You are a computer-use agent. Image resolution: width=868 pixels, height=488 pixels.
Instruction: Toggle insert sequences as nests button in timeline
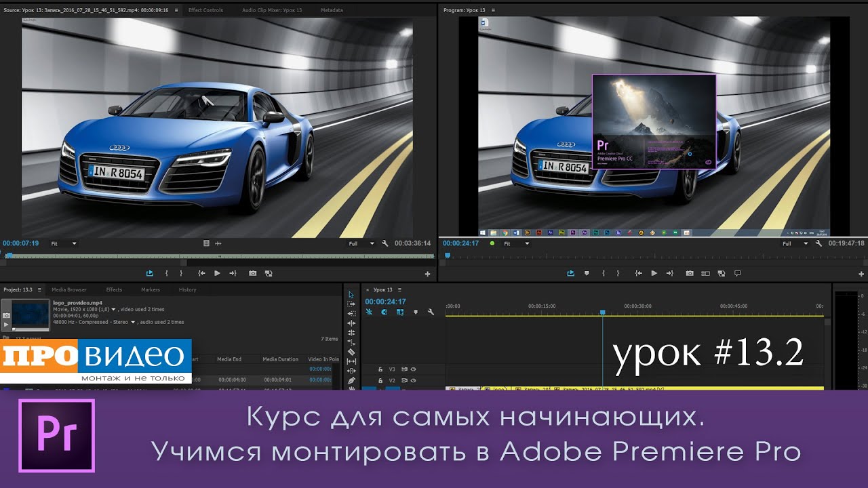370,312
